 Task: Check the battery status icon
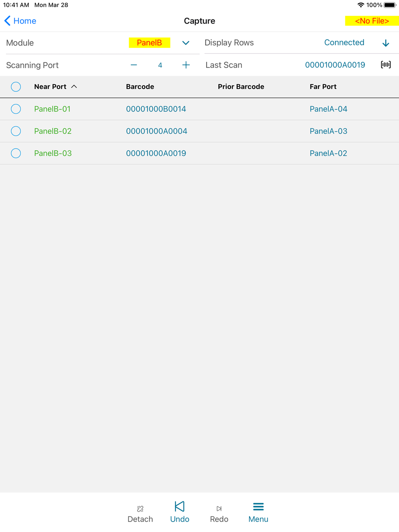pos(390,5)
